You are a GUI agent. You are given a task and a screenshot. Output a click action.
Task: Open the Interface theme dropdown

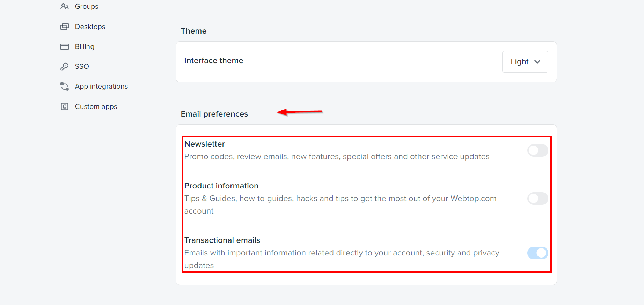525,61
